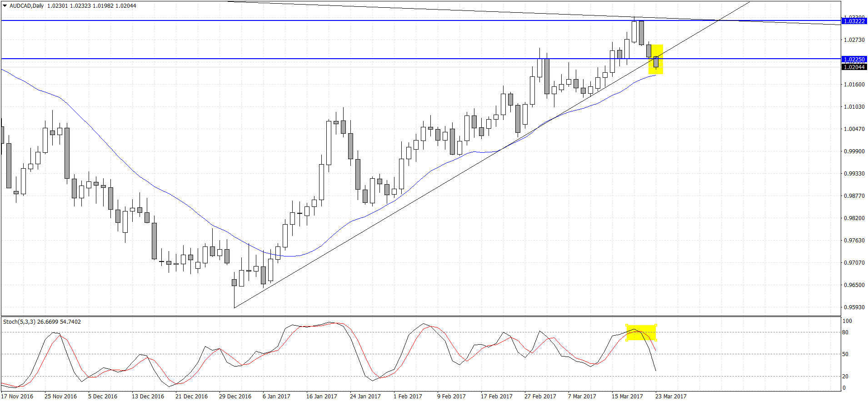Image resolution: width=868 pixels, height=402 pixels.
Task: Click the black current price label 1.02044
Action: [854, 67]
